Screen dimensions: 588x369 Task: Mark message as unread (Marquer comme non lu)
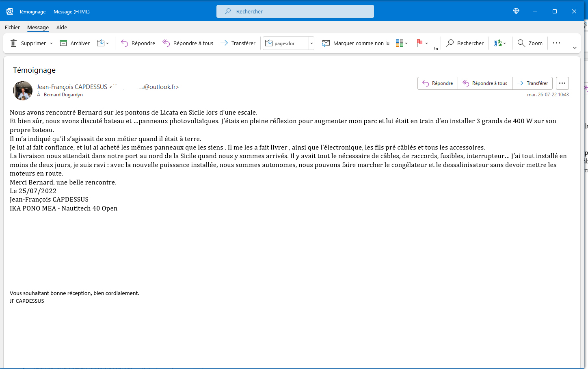click(x=356, y=43)
